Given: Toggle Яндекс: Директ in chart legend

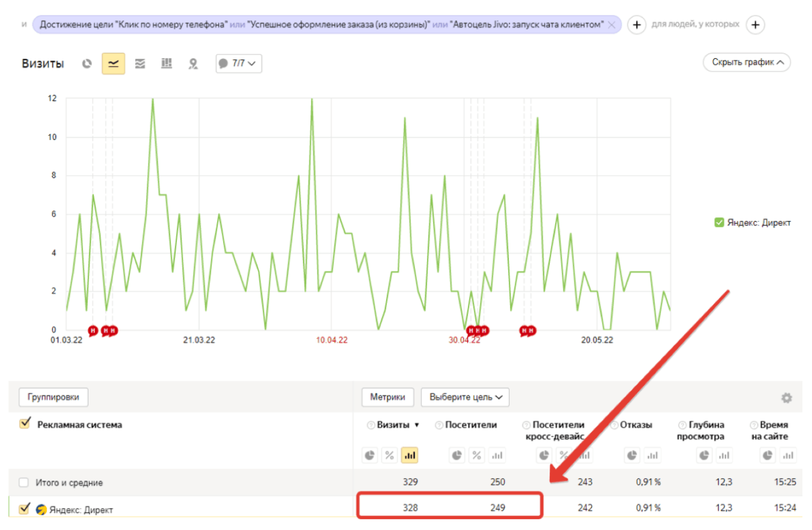Looking at the screenshot, I should (x=720, y=222).
